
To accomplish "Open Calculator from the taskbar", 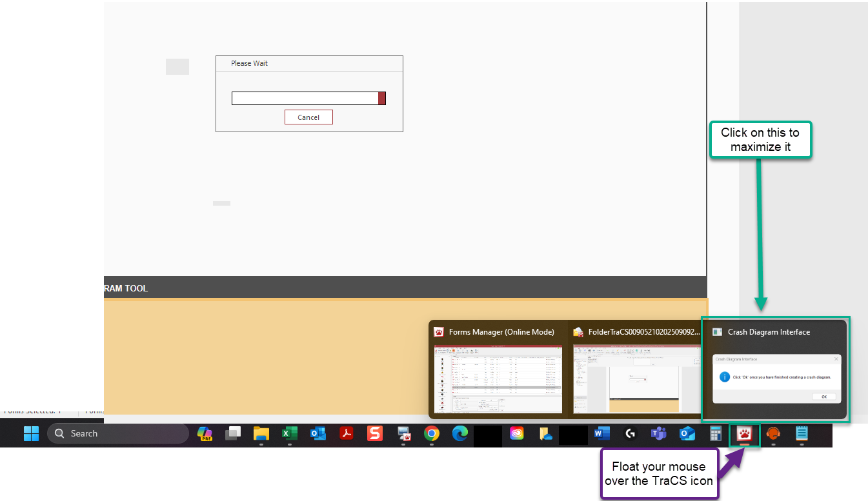I will [x=715, y=433].
